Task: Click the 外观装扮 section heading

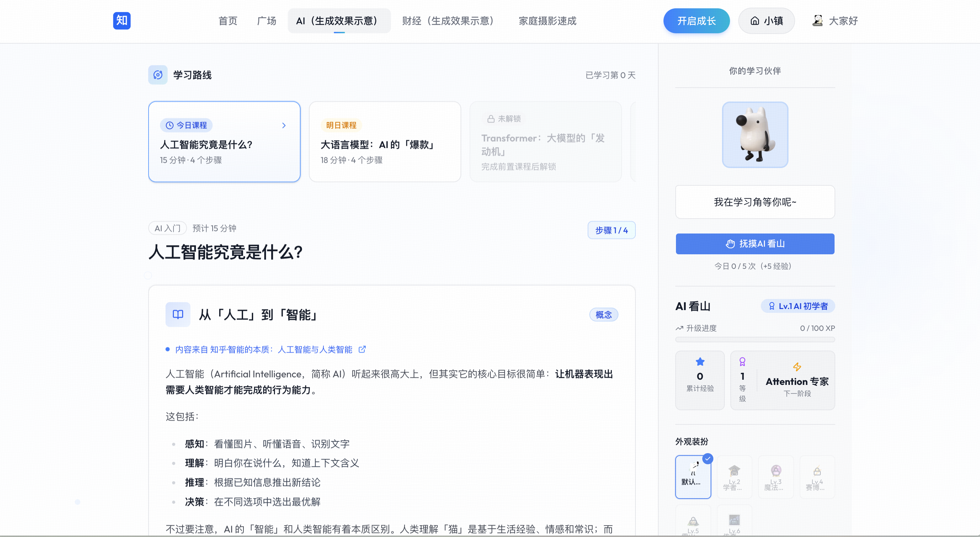Action: tap(692, 441)
